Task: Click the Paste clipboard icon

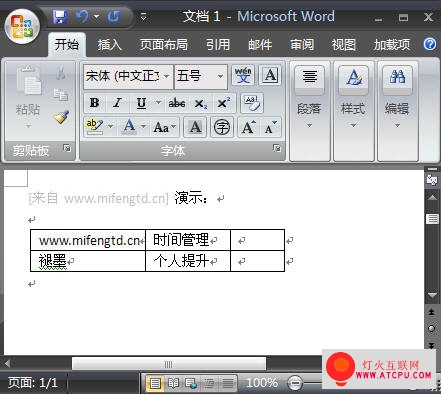Action: coord(28,80)
